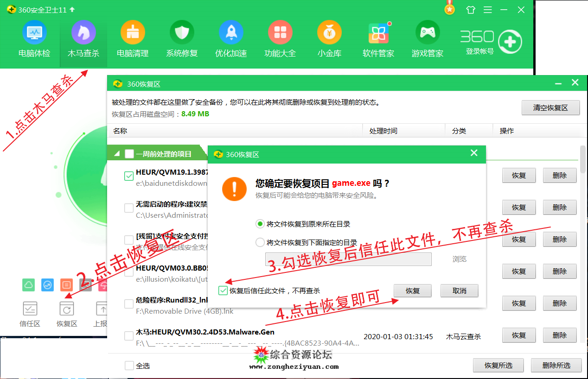Click the orange document icon
The width and height of the screenshot is (588, 379).
[x=67, y=285]
